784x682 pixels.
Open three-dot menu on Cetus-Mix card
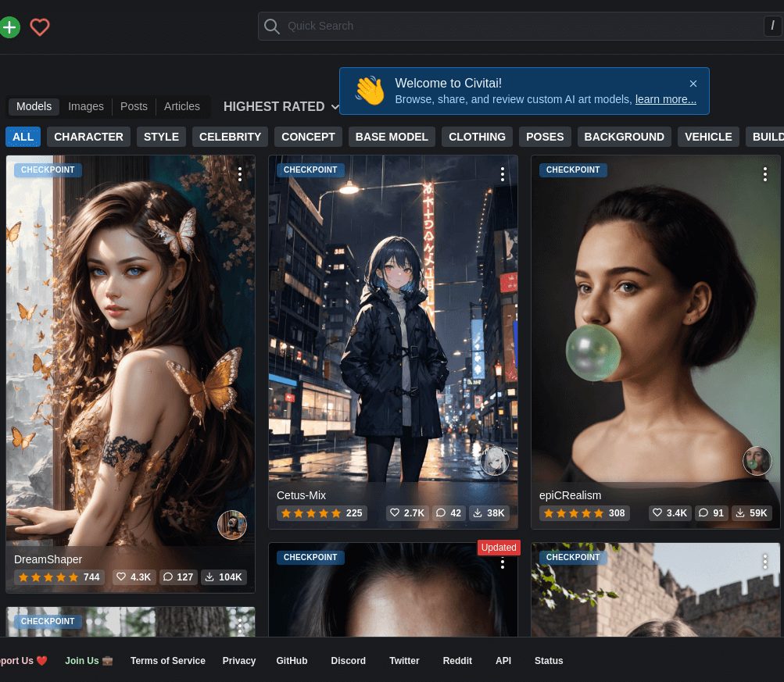(x=503, y=174)
